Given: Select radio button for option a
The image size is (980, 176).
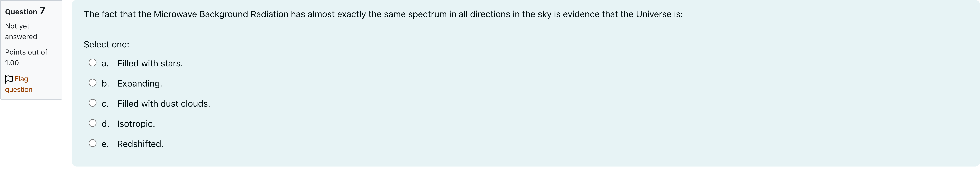Looking at the screenshot, I should point(92,63).
